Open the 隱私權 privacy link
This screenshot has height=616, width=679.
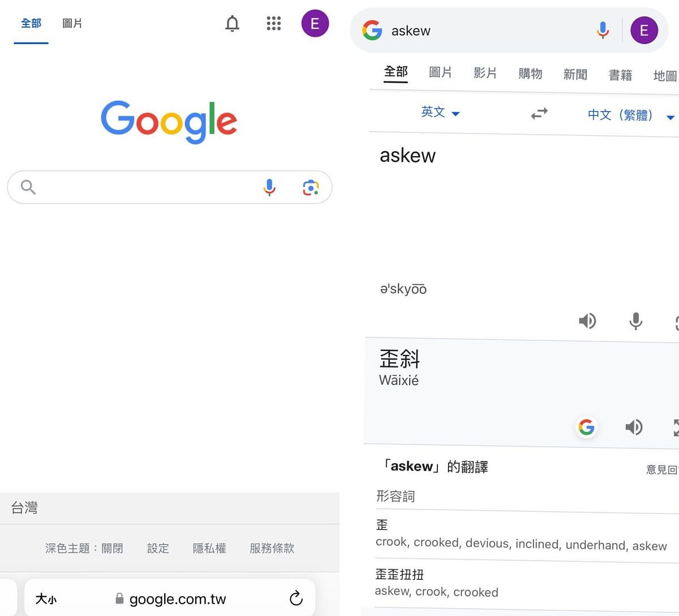pos(209,548)
